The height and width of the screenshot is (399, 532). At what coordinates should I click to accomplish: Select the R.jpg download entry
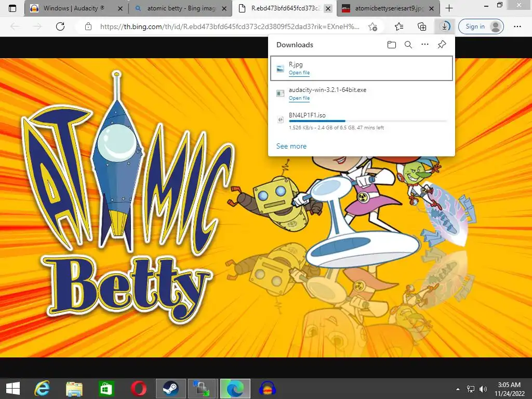(362, 68)
